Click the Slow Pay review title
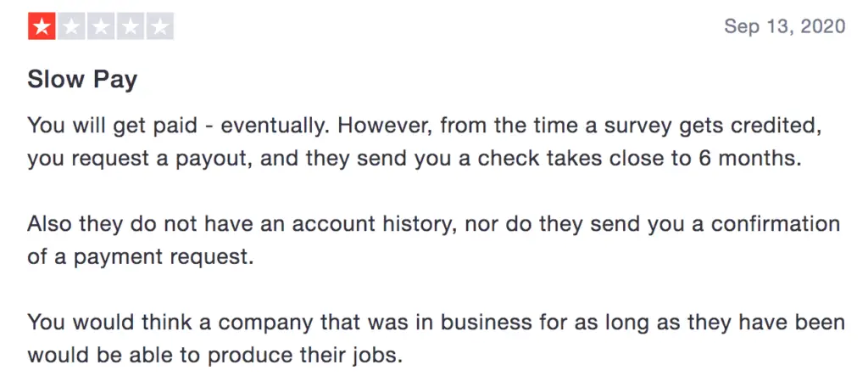 82,81
